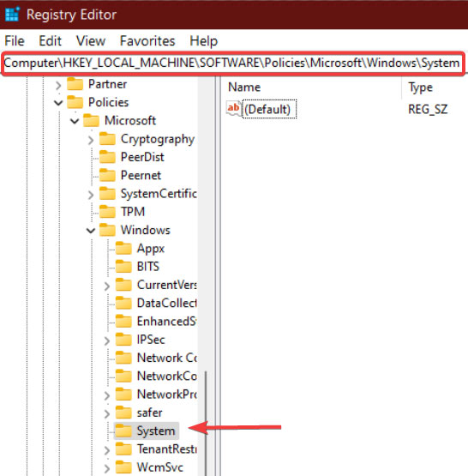Click the WcmSvc folder icon
The height and width of the screenshot is (476, 468).
123,467
